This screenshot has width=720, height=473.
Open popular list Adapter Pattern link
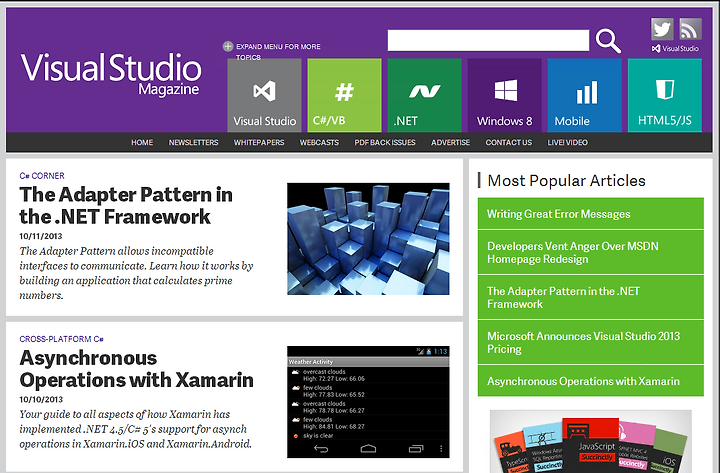591,298
